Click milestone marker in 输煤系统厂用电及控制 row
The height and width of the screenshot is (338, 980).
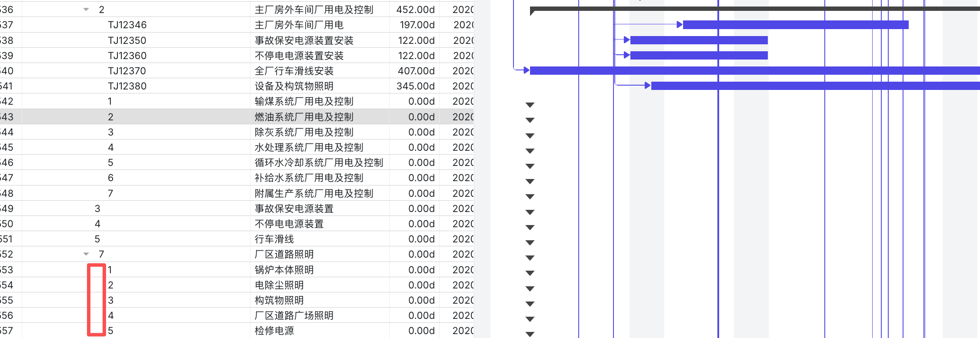coord(530,105)
